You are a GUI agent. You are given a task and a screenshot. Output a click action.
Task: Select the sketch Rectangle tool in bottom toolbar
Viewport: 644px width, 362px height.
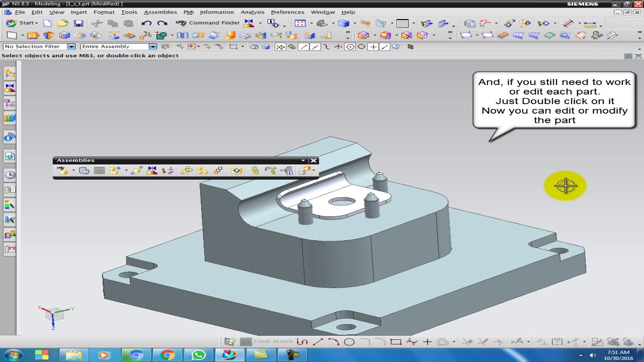(x=396, y=342)
